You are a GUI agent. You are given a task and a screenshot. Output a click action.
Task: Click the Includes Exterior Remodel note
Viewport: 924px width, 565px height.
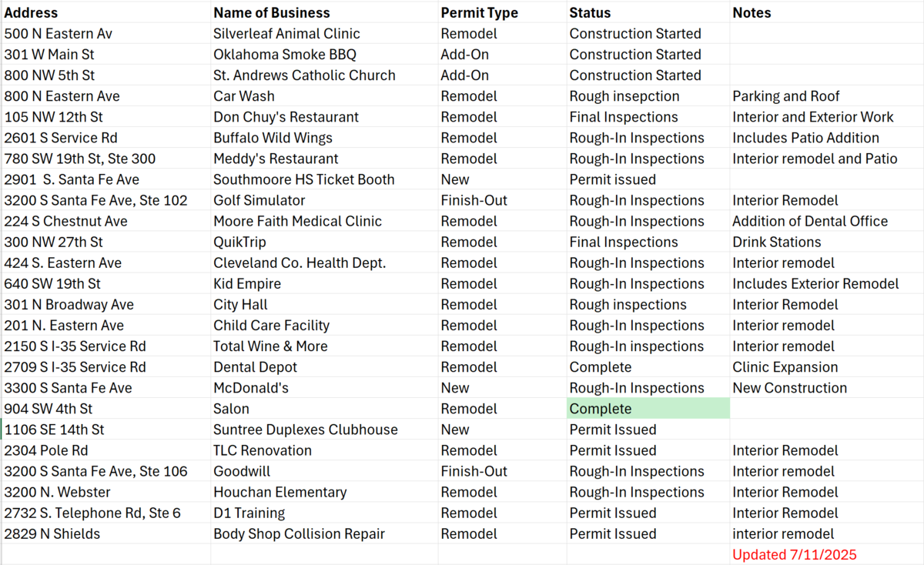pos(827,283)
